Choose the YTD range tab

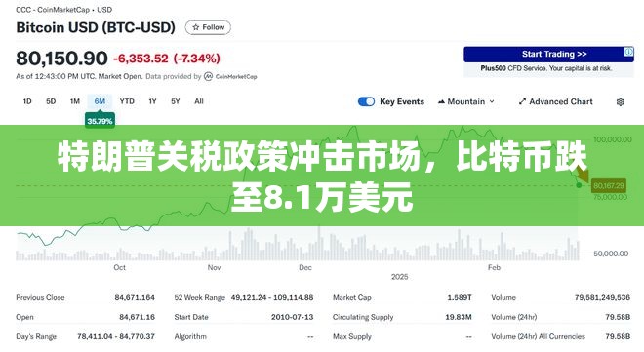[x=127, y=101]
